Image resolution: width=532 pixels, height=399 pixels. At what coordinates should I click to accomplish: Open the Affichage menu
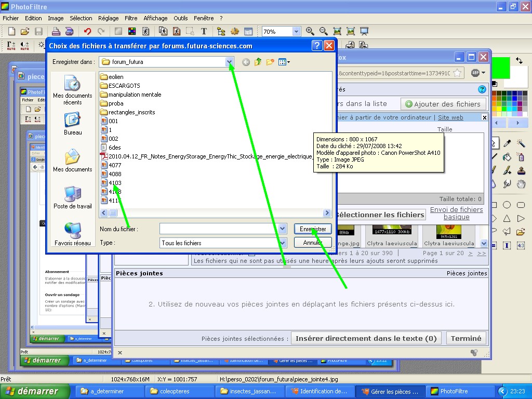click(x=155, y=18)
